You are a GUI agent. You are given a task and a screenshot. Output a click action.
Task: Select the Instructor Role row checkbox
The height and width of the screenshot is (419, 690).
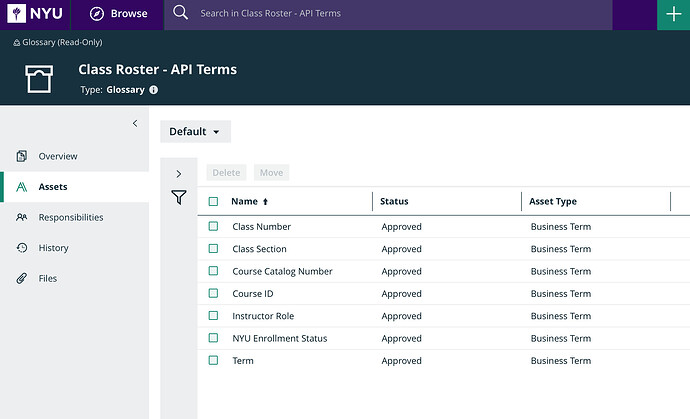pos(213,316)
